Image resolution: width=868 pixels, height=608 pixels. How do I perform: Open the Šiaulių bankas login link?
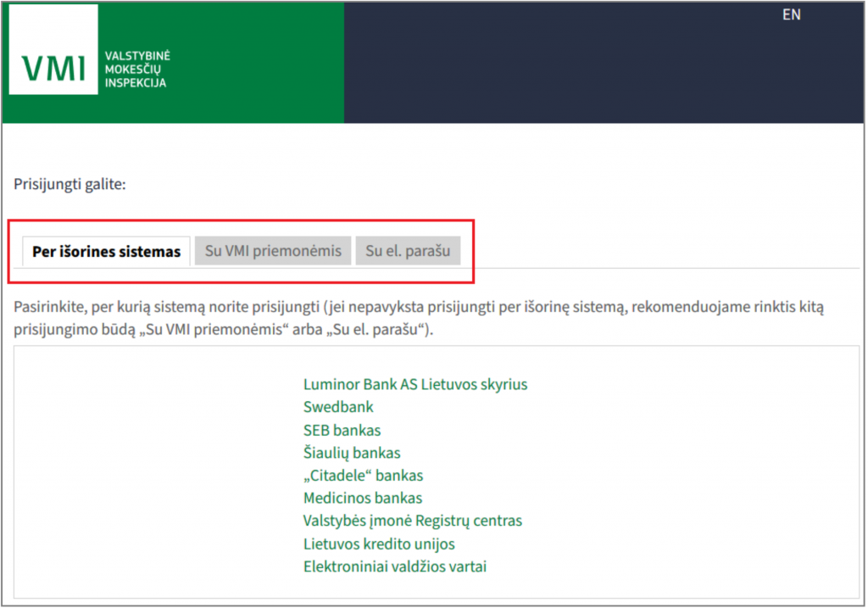tap(352, 453)
